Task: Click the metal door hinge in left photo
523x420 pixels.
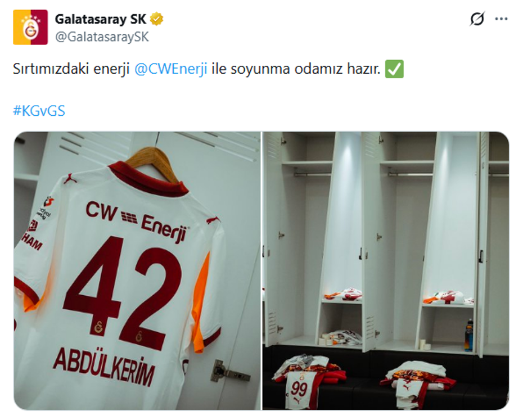Action: [229, 371]
